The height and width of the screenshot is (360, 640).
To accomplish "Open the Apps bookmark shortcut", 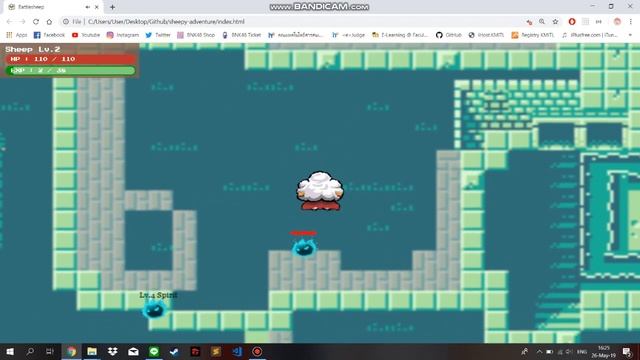I will [17, 35].
